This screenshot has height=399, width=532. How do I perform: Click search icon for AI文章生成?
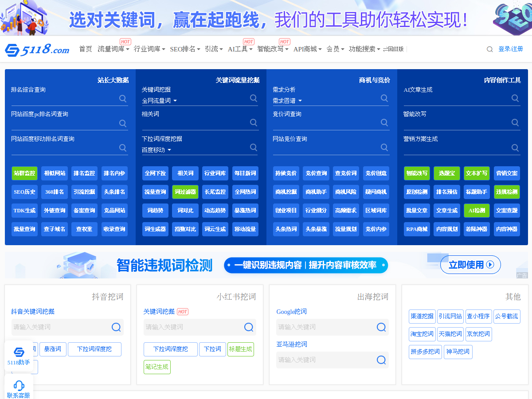[x=515, y=98]
